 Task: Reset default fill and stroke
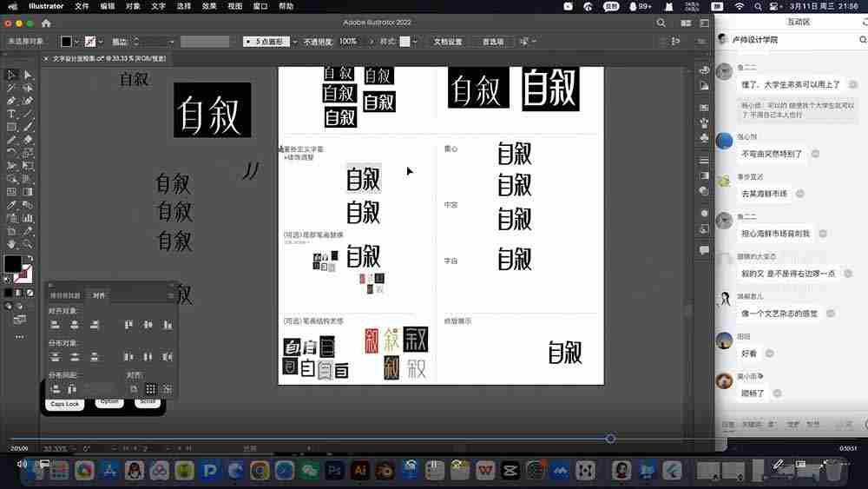(7, 281)
